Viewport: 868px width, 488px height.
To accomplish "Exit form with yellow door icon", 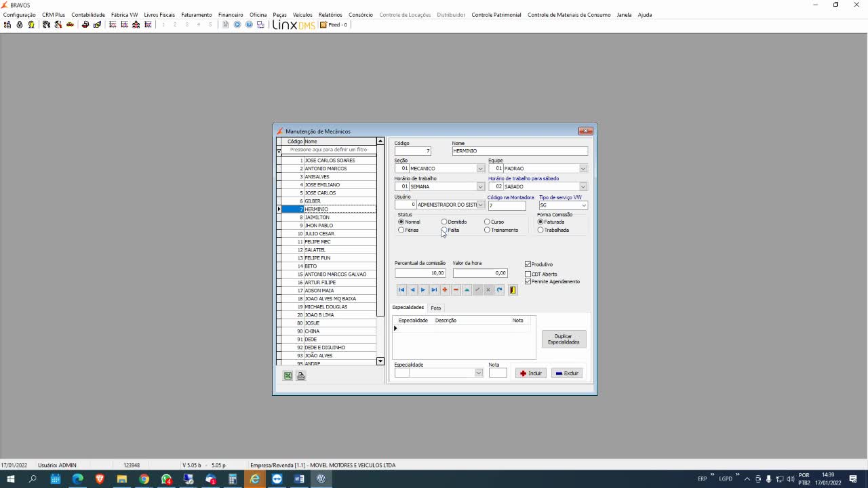I will coord(513,290).
